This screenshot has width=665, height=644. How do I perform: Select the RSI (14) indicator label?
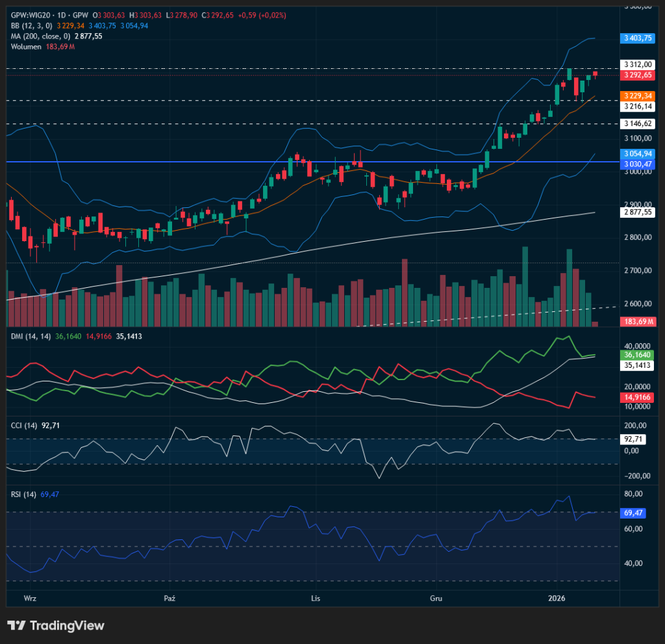click(23, 495)
